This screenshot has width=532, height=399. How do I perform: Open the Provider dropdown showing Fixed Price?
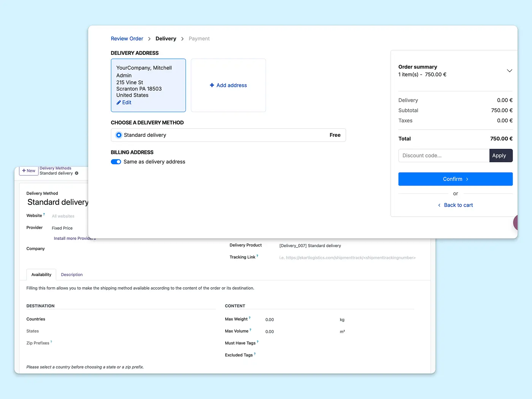pos(62,228)
